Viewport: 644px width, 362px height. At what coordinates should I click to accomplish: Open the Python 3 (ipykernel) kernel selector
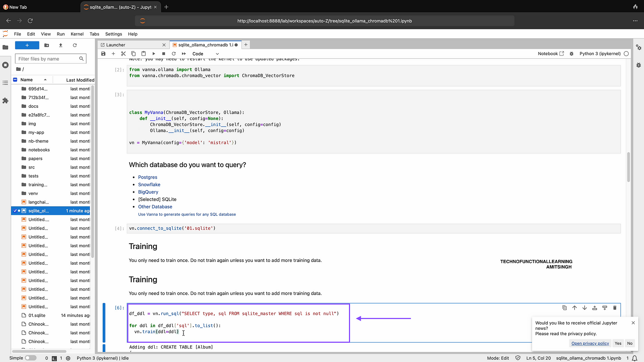600,53
